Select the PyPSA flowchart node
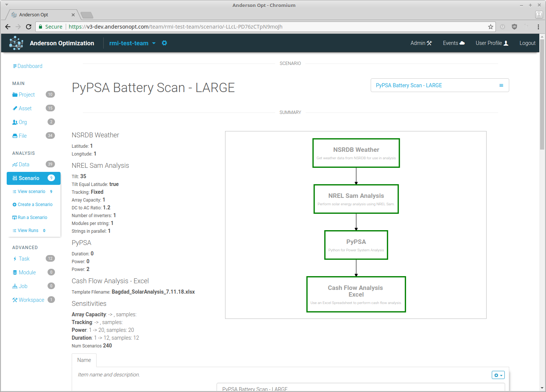The width and height of the screenshot is (546, 392). pos(356,245)
